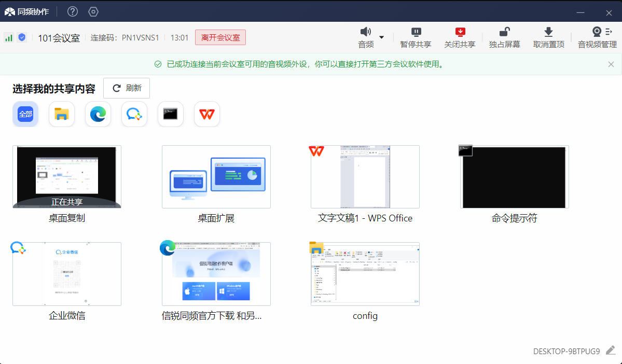Click the 同频协作 app logo
622x364 pixels.
pos(26,11)
